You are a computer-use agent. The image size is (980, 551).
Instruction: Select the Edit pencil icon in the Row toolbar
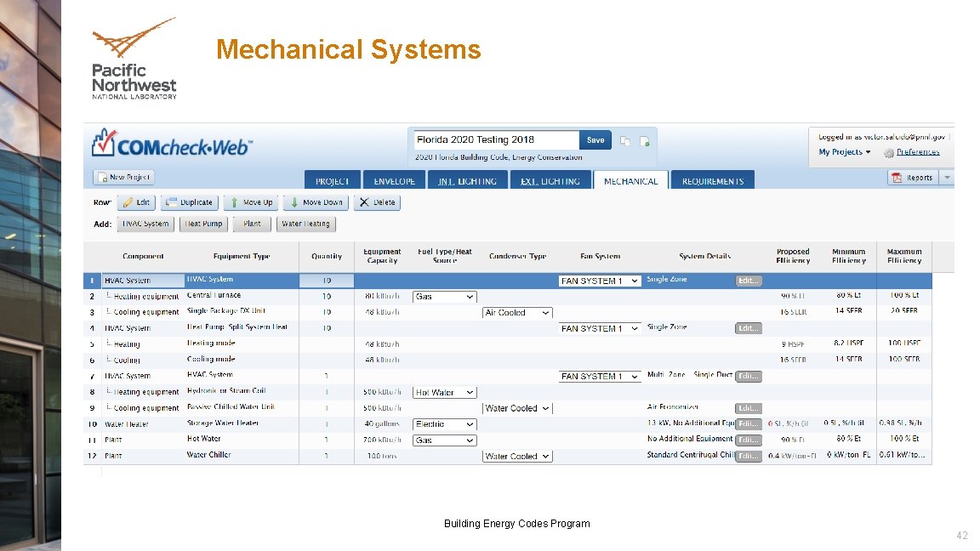128,202
